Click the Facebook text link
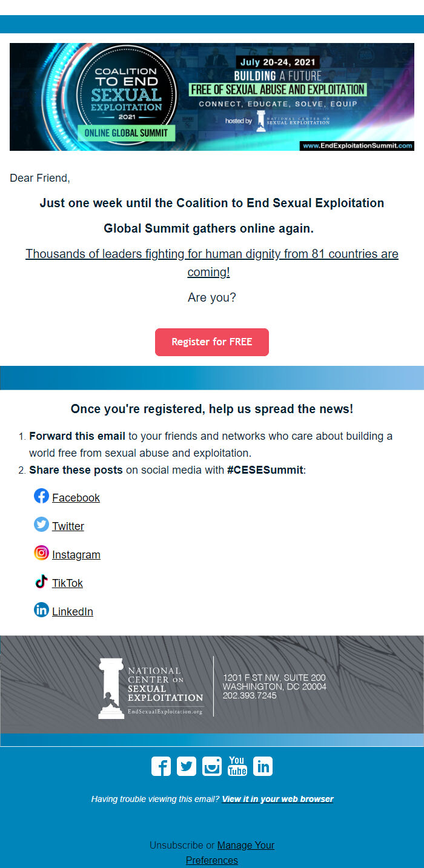Viewport: 424px width, 868px height. point(75,497)
